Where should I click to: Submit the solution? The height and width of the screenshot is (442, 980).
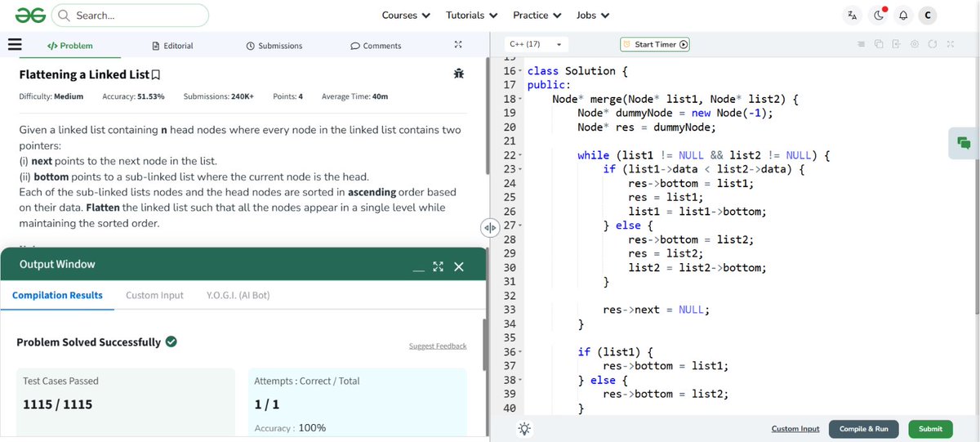[930, 429]
